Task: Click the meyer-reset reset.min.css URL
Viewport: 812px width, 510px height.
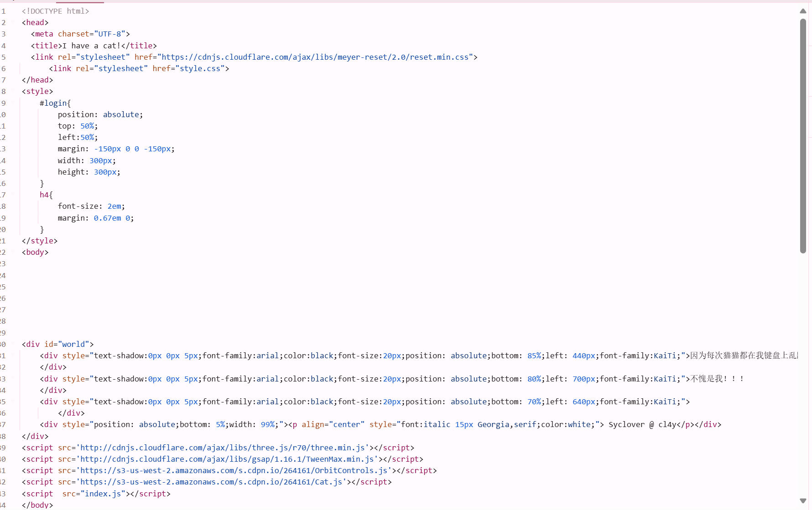Action: click(315, 57)
